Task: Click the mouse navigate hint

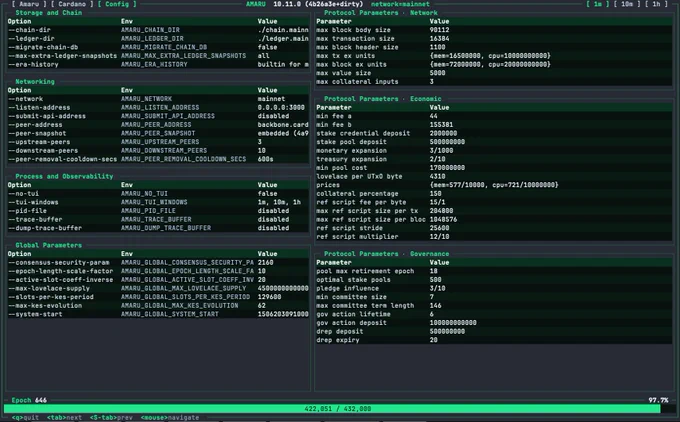Action: [170, 417]
